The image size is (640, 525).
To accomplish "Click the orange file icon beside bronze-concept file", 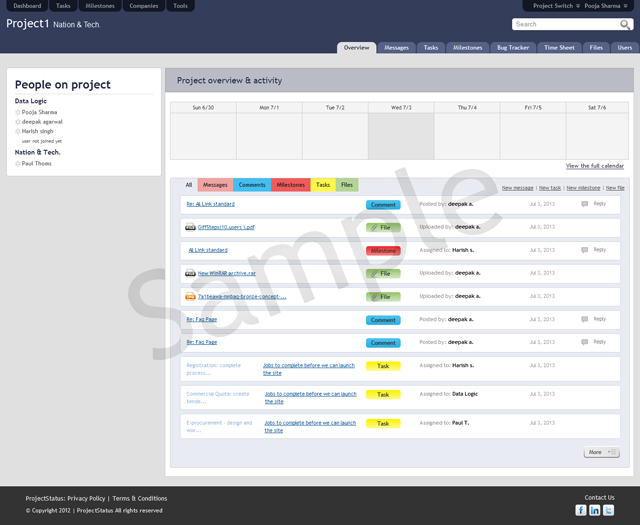I will 190,296.
